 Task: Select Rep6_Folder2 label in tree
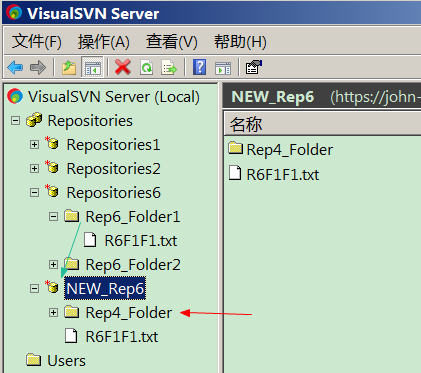tap(133, 265)
